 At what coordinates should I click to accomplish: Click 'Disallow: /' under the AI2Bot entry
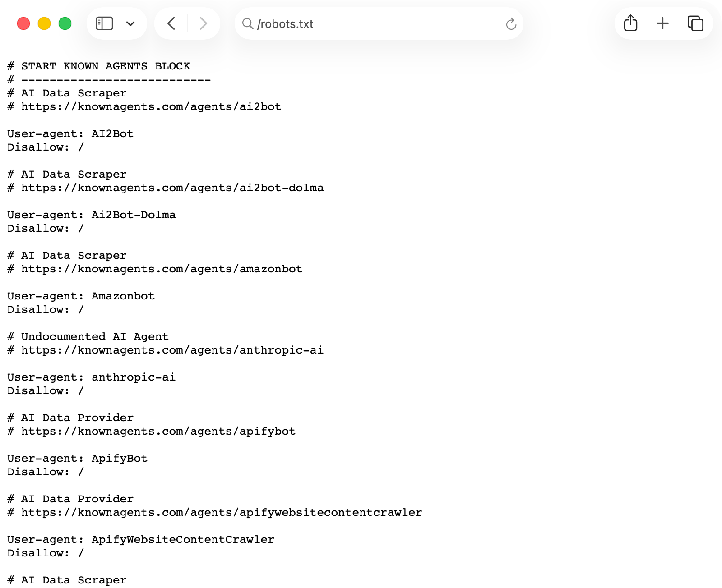[46, 147]
